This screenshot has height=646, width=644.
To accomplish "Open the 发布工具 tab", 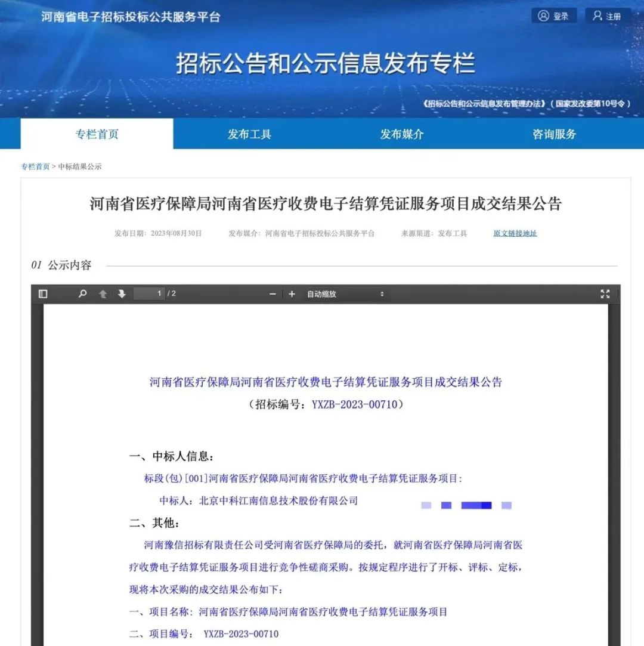I will (x=249, y=134).
